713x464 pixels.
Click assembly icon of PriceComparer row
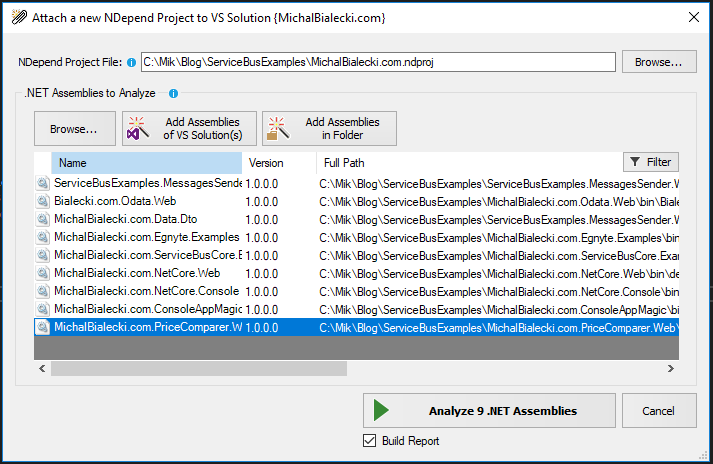[43, 327]
